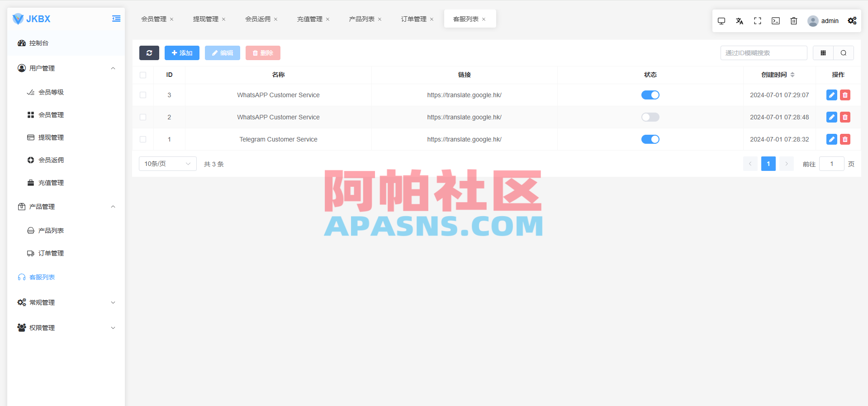
Task: Open 提现管理 in the sidebar
Action: [66, 137]
